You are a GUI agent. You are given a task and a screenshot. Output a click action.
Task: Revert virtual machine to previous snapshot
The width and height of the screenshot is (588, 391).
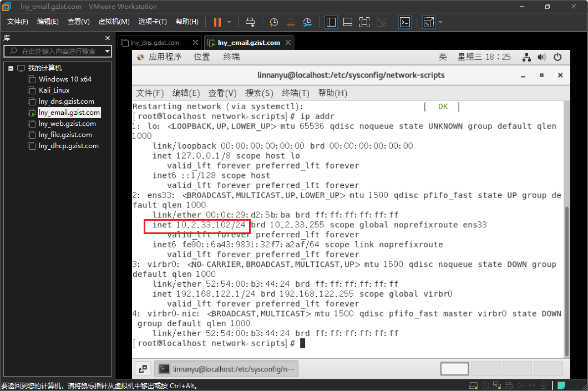pyautogui.click(x=291, y=22)
